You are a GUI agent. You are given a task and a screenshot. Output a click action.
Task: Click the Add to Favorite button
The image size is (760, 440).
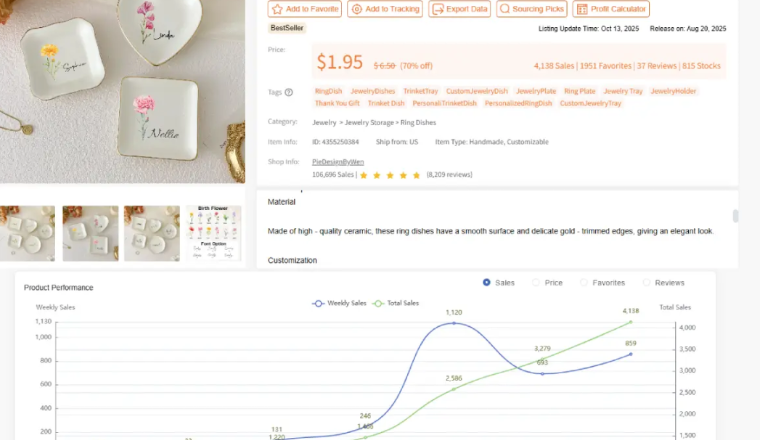pos(304,9)
